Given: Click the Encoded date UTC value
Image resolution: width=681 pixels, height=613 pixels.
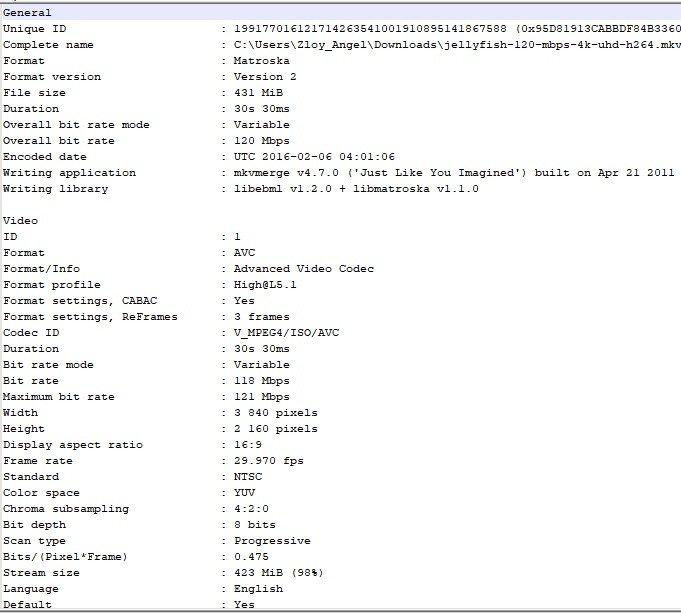Looking at the screenshot, I should (x=314, y=157).
